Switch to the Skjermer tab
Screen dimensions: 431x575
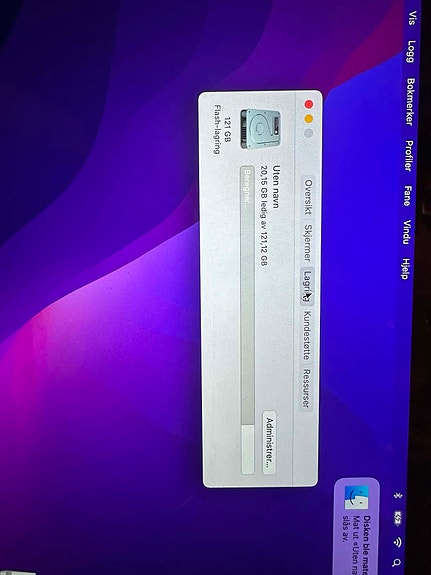click(308, 243)
